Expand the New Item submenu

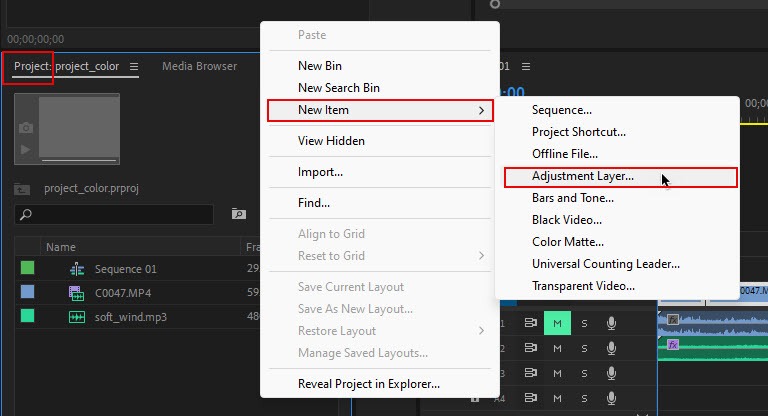pyautogui.click(x=380, y=110)
